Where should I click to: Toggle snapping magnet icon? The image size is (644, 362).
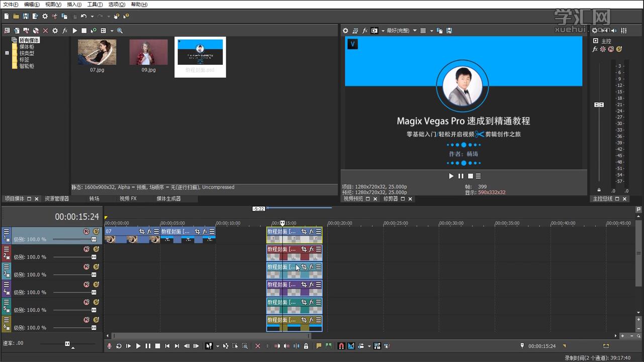[x=341, y=346]
